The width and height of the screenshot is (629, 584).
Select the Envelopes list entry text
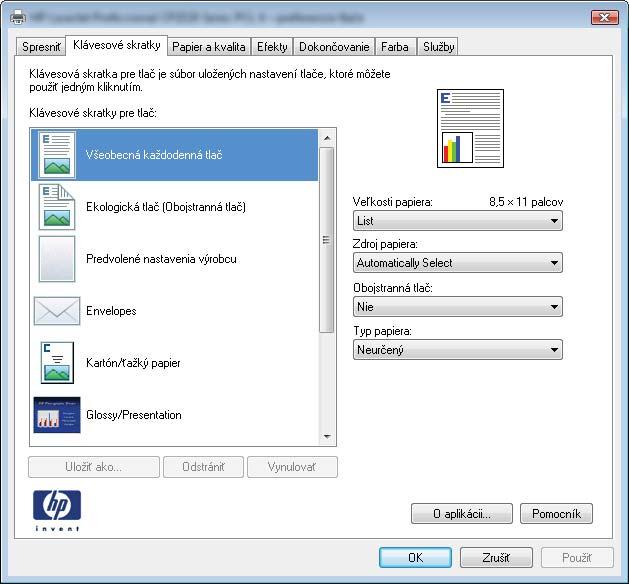tap(111, 311)
